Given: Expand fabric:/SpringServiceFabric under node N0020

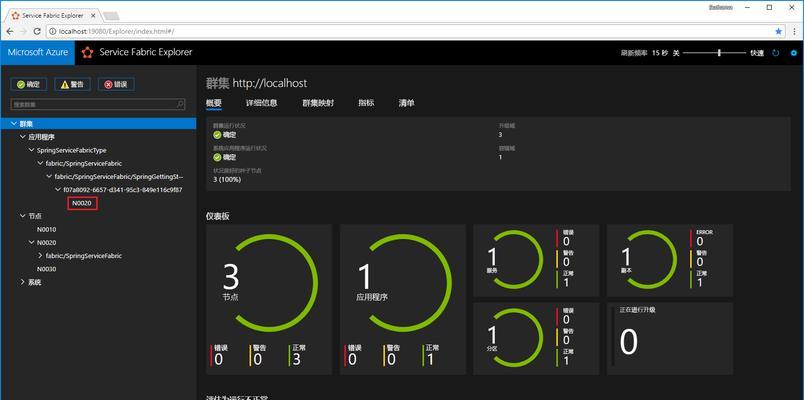Looking at the screenshot, I should 41,255.
